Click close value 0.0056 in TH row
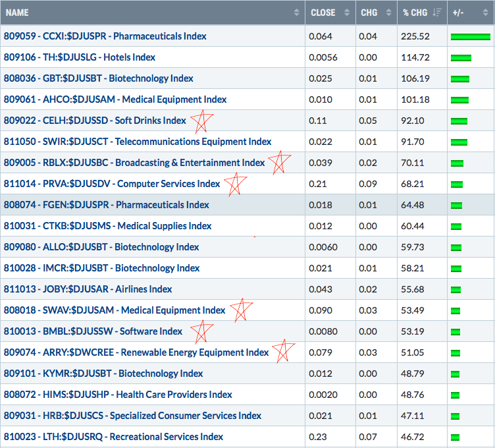 pos(323,57)
